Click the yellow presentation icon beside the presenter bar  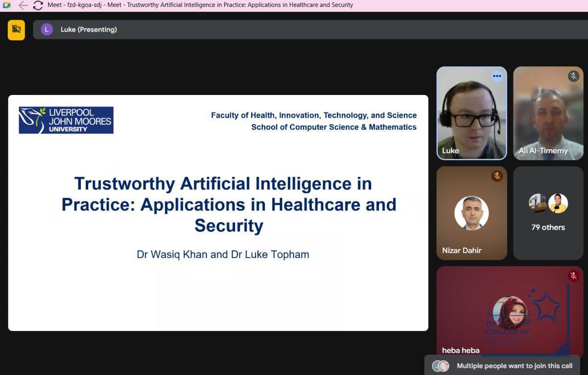[x=17, y=30]
